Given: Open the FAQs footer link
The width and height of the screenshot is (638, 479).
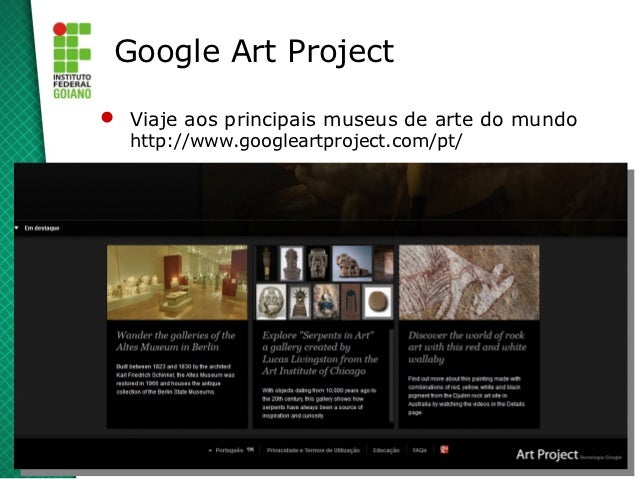Looking at the screenshot, I should [x=420, y=450].
